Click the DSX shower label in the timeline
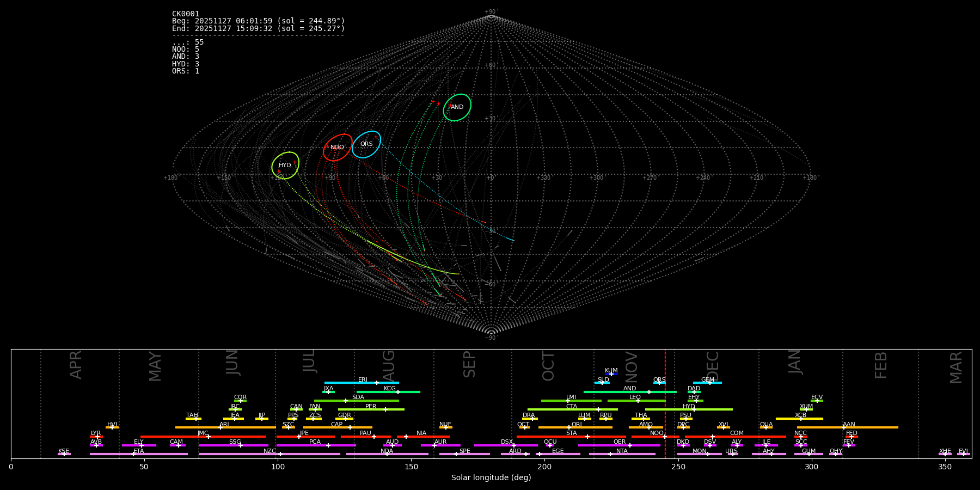The height and width of the screenshot is (490, 980). (x=507, y=442)
